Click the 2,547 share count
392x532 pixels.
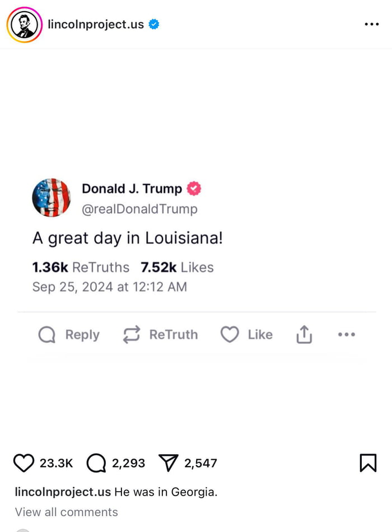coord(199,463)
